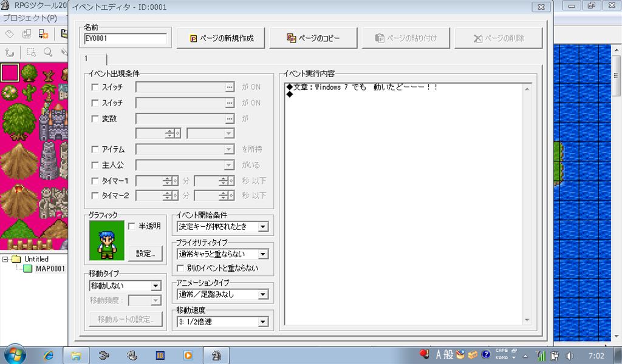
Task: Launch Internet Explorer from the taskbar
Action: click(x=49, y=356)
